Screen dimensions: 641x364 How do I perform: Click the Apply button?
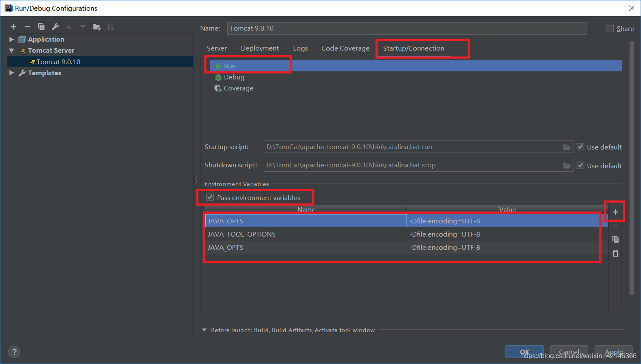pos(613,352)
